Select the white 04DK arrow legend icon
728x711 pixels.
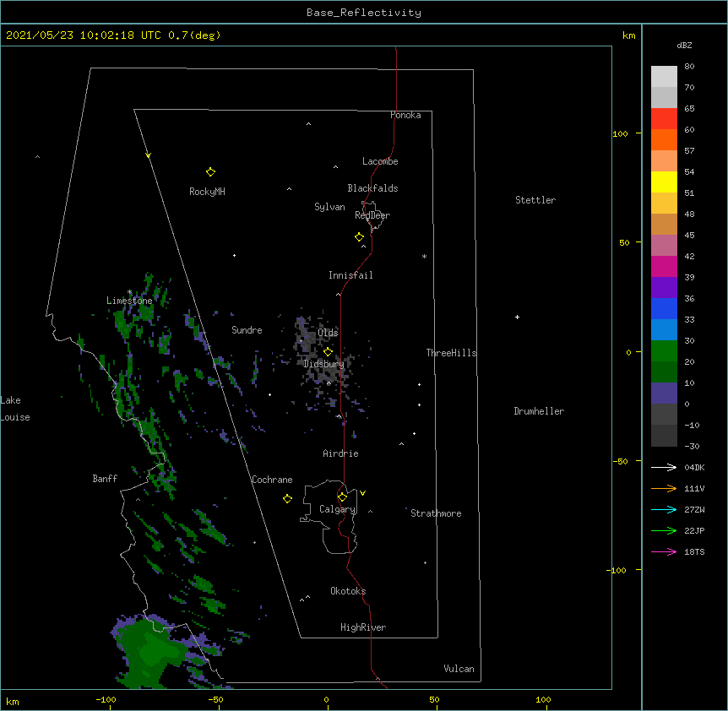coord(664,467)
